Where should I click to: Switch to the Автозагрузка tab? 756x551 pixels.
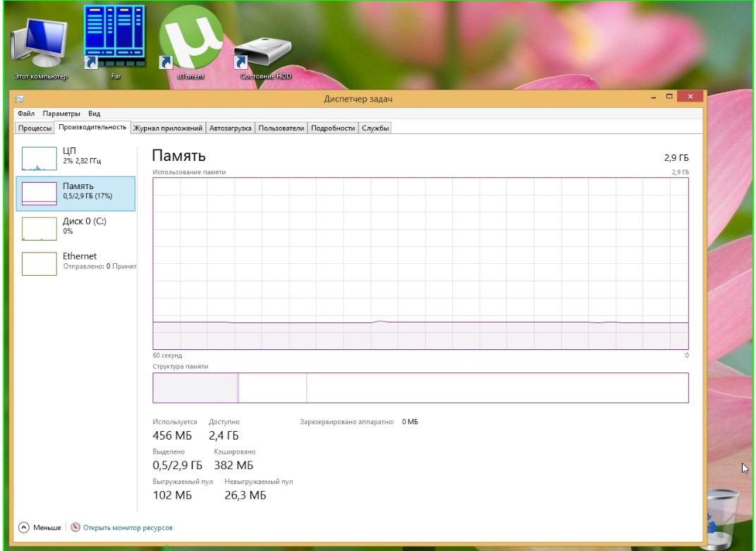click(230, 128)
